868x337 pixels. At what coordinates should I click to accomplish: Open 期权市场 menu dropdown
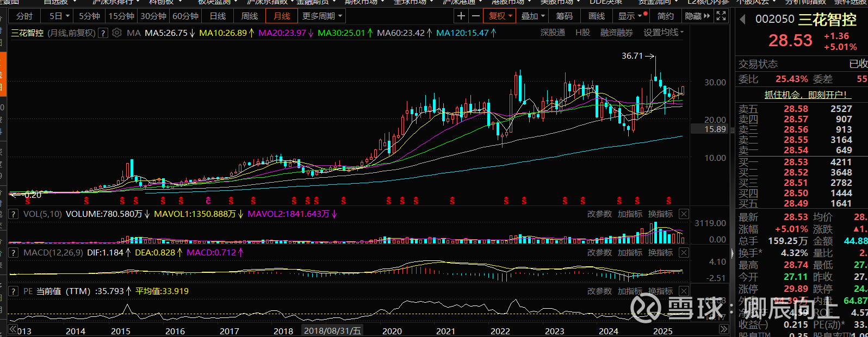[x=364, y=2]
